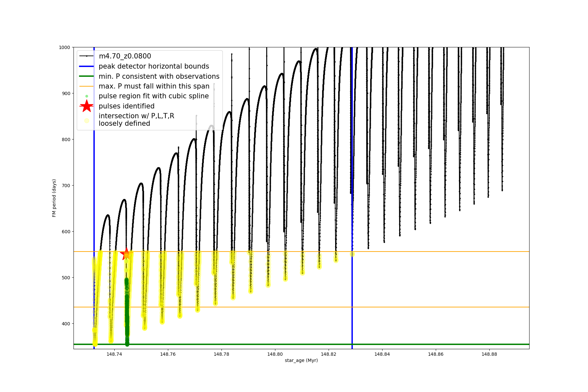Click the 148.88 x-axis tick label
588x392 pixels.
[489, 354]
